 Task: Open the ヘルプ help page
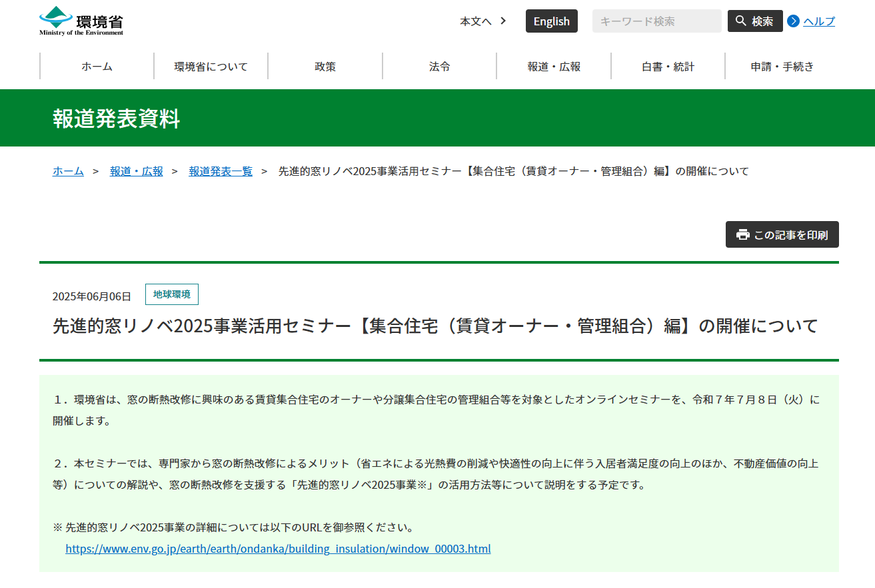tap(817, 21)
